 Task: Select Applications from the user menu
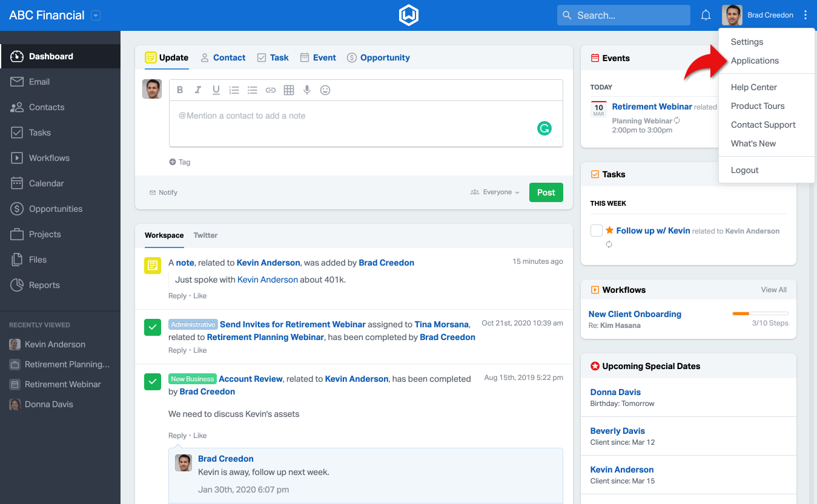point(755,61)
